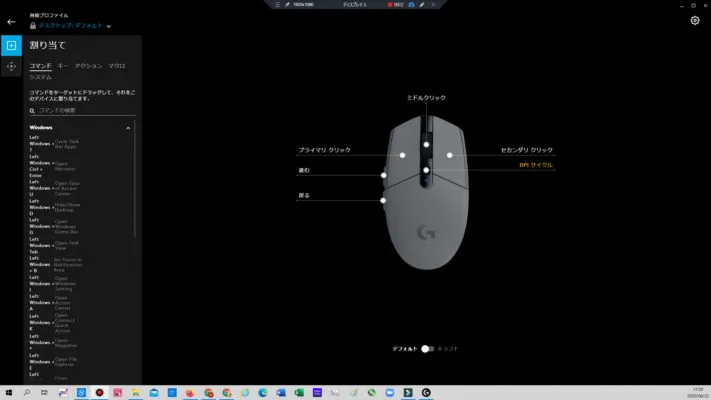Open Firefox from the taskbar
Image resolution: width=711 pixels, height=400 pixels.
coord(190,393)
